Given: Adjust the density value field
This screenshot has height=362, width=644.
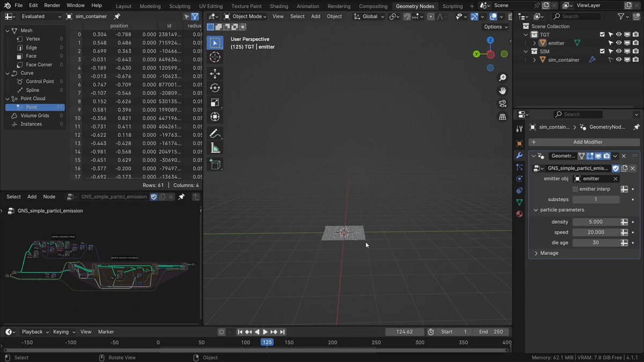Looking at the screenshot, I should pos(596,222).
